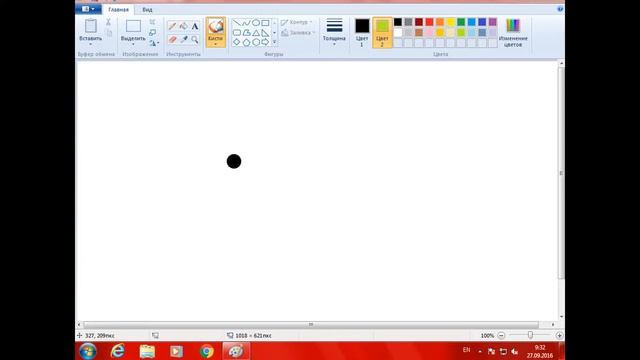Click the Copy icon below scissors

pyautogui.click(x=109, y=33)
